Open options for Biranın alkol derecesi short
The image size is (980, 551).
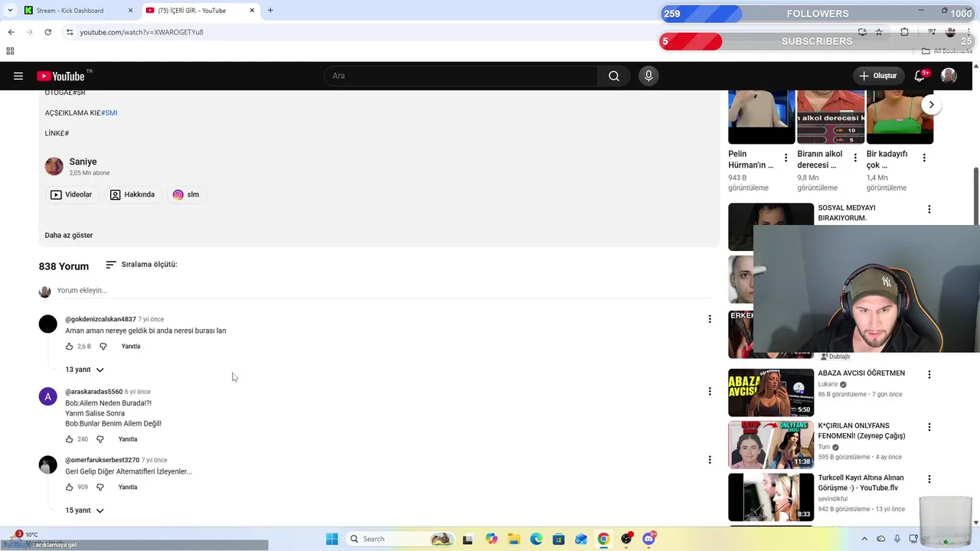click(855, 158)
